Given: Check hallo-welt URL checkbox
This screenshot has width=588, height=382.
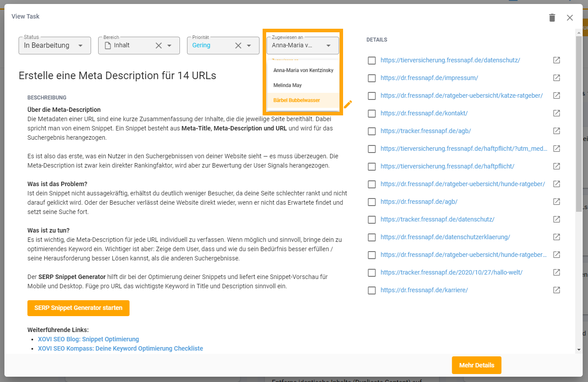Looking at the screenshot, I should tap(372, 273).
